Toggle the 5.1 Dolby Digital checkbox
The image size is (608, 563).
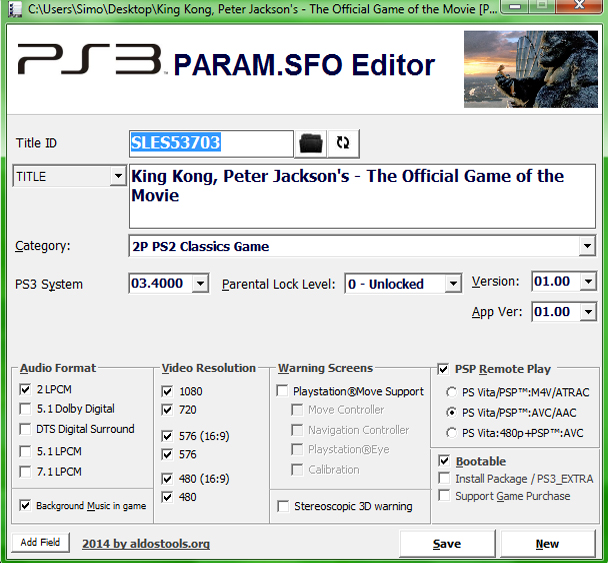[25, 409]
